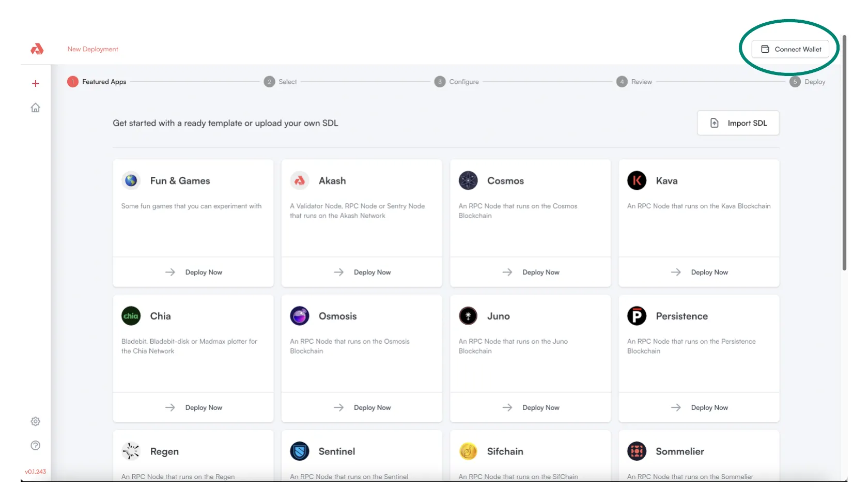Go to the Review step
Screen dimensions: 868x502
(x=635, y=82)
